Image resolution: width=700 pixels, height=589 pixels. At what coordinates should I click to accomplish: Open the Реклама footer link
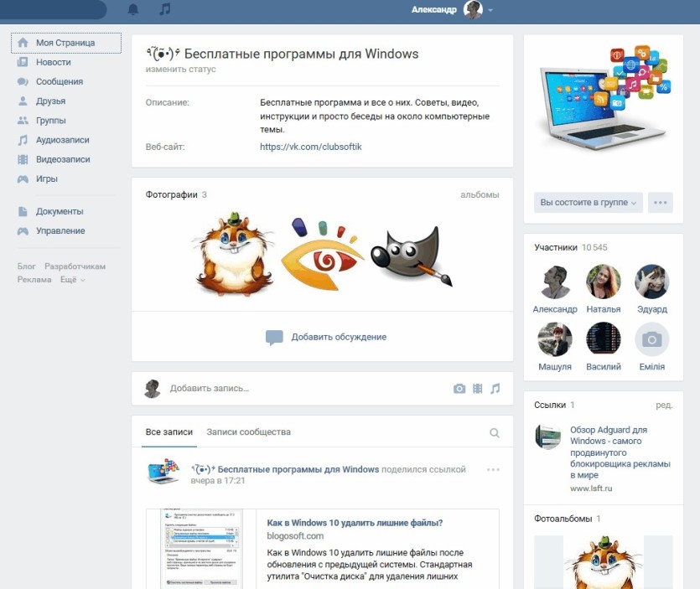tap(34, 279)
